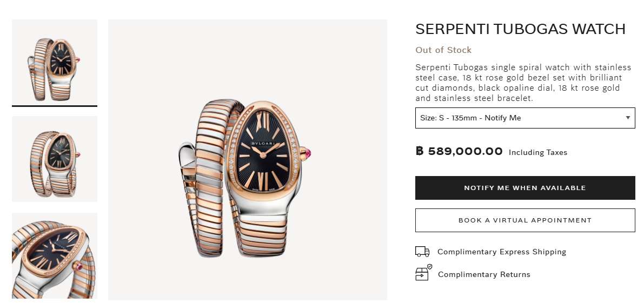Viewport: 644px width, 304px height.
Task: Select the first front-view watch thumbnail
Action: point(55,63)
